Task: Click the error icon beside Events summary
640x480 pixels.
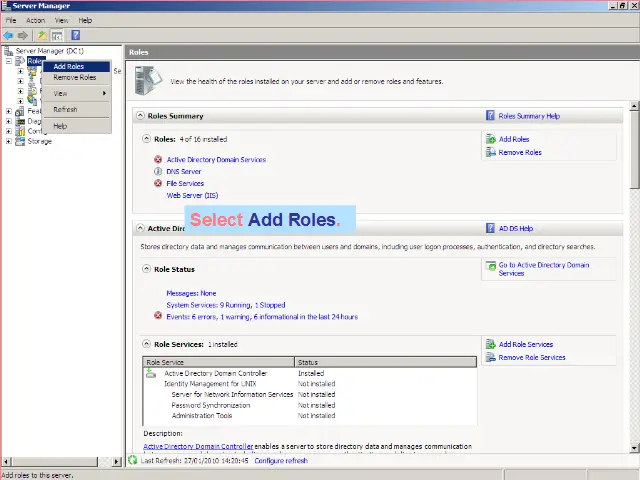Action: click(158, 316)
